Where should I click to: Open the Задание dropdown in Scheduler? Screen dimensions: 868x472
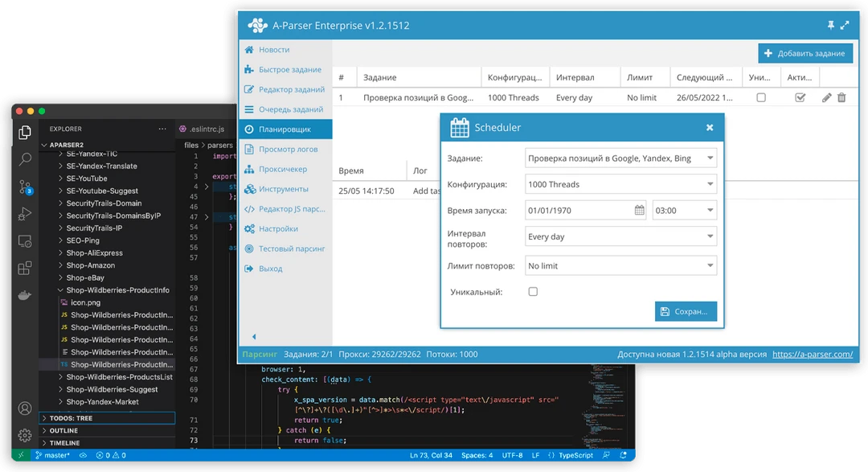620,158
